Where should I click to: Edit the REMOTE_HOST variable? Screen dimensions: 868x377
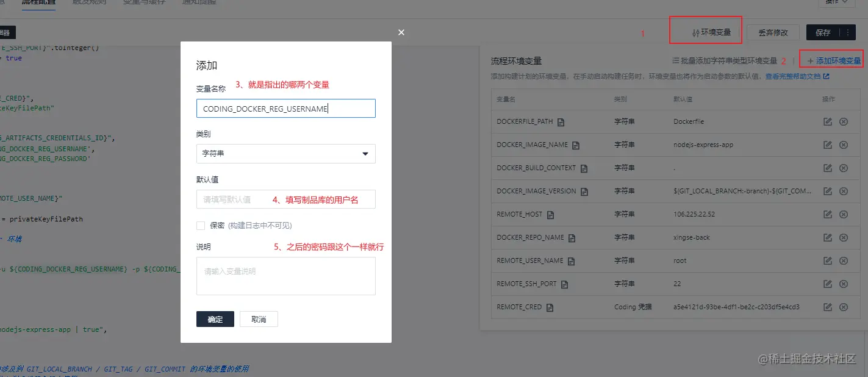(x=828, y=215)
